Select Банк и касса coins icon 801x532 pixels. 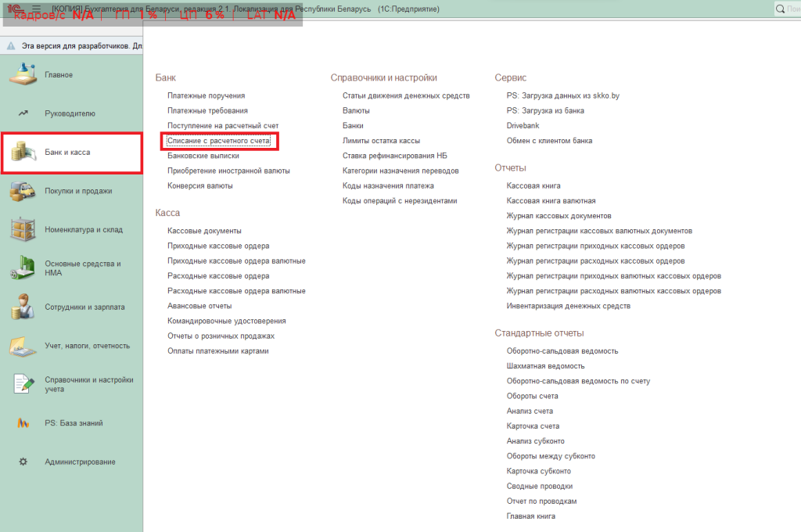(23, 152)
